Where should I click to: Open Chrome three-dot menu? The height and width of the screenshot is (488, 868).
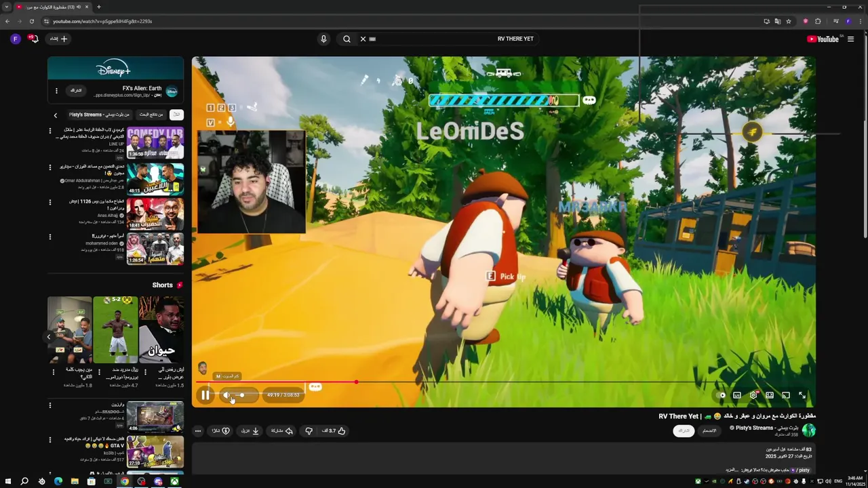[860, 21]
